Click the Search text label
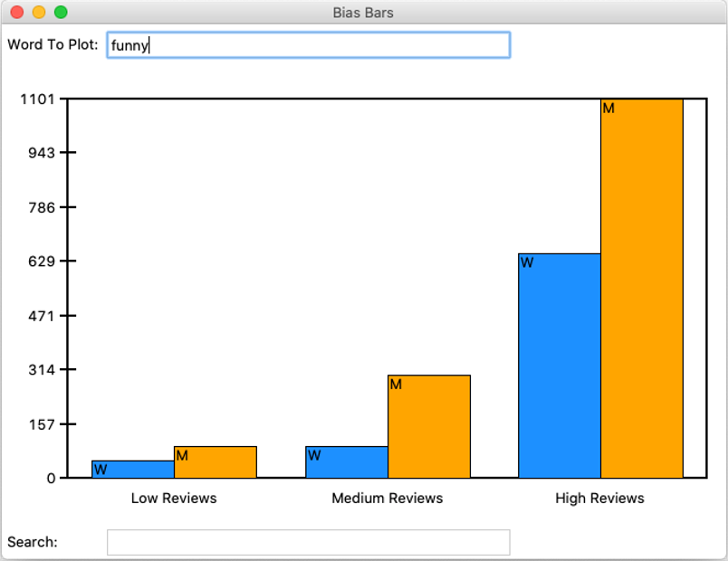 pyautogui.click(x=33, y=542)
